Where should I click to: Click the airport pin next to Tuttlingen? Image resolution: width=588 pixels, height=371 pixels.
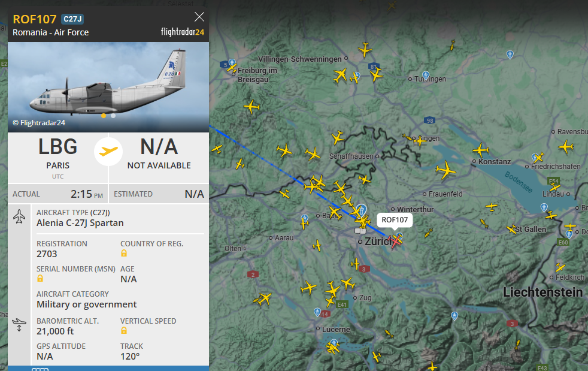[x=425, y=75]
